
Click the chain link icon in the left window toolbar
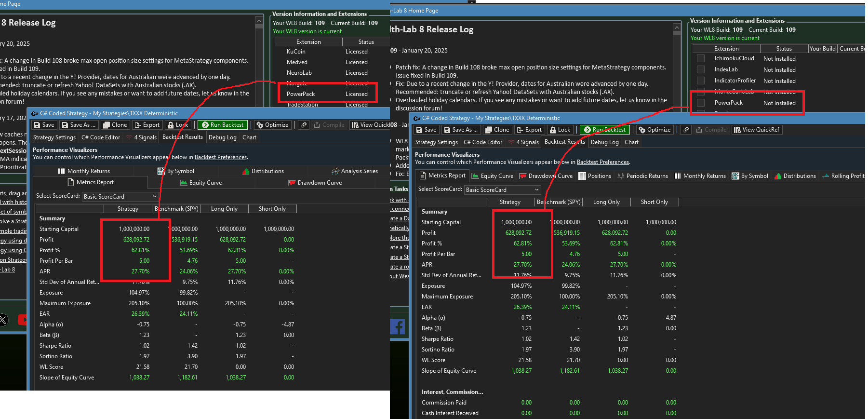tap(304, 125)
